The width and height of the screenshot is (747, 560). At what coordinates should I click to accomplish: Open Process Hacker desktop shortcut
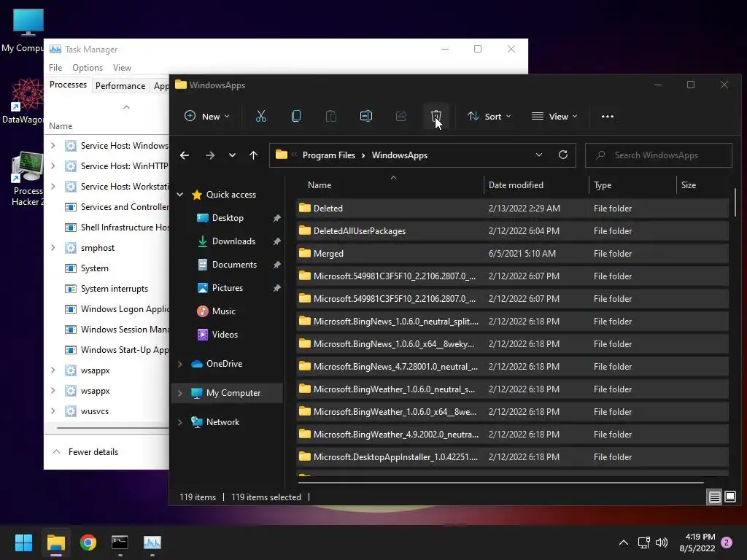(27, 179)
